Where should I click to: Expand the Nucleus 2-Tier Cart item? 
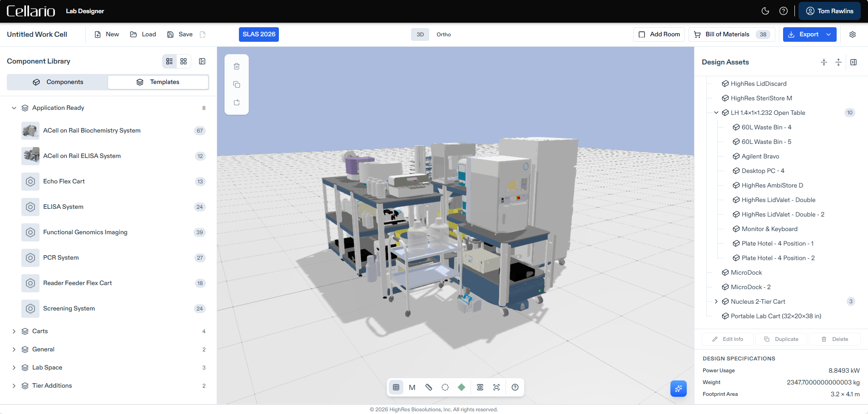point(716,301)
